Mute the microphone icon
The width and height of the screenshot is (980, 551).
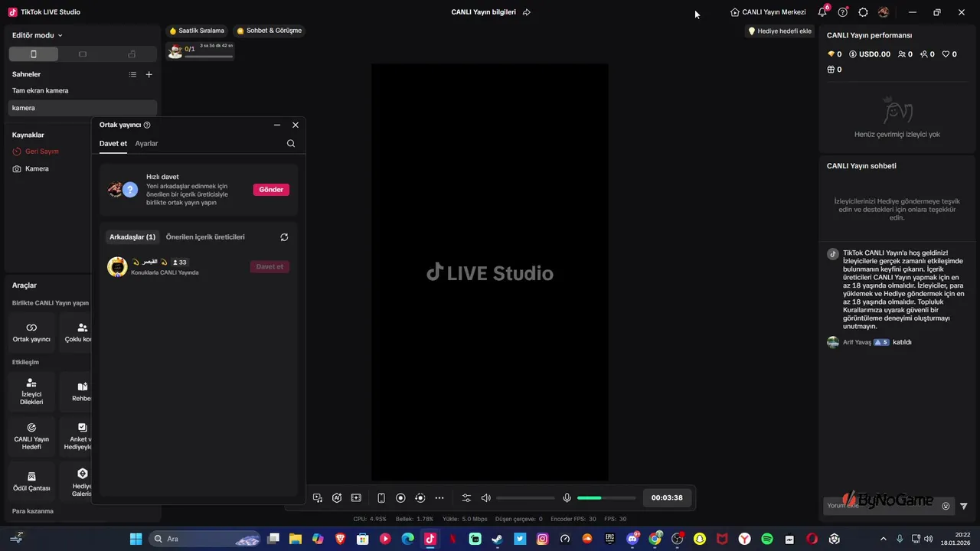click(567, 497)
